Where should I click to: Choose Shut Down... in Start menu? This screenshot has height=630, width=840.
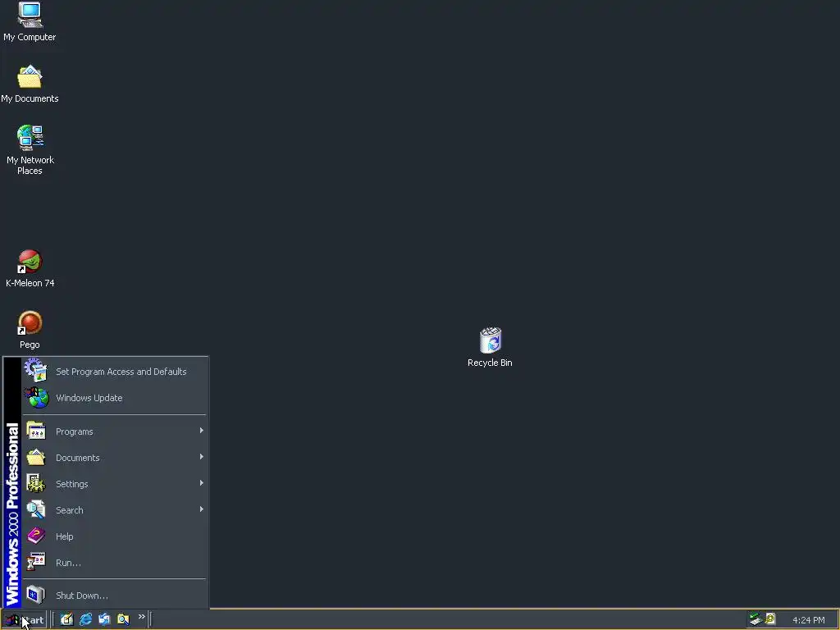pyautogui.click(x=115, y=596)
